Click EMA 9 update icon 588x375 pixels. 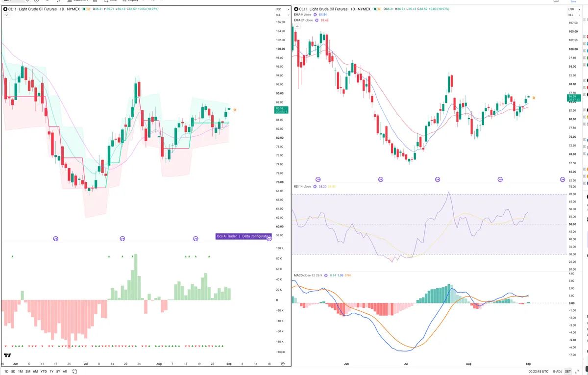[x=315, y=15]
